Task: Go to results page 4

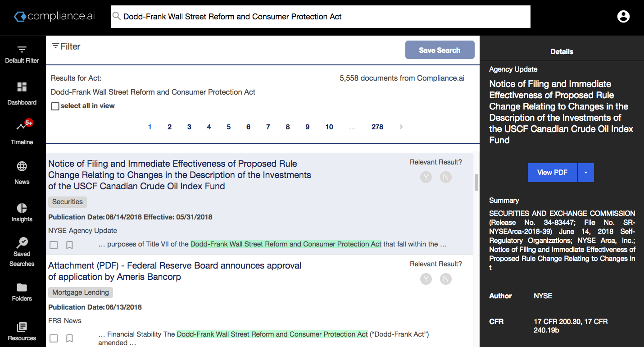Action: pyautogui.click(x=209, y=127)
